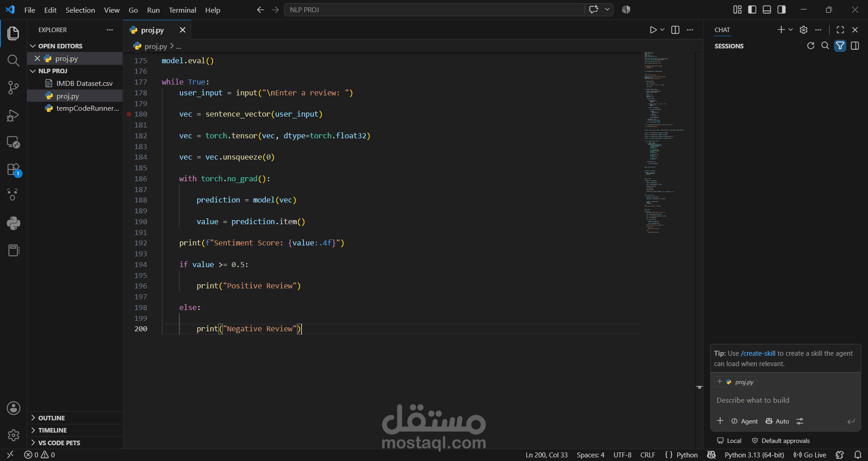Open the Extensions view with badge
This screenshot has width=868, height=461.
tap(13, 169)
